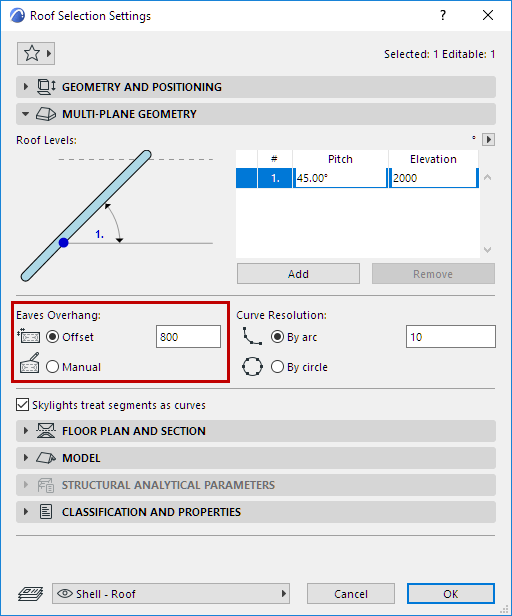The width and height of the screenshot is (512, 616).
Task: Click the Eaves Overhang offset icon
Action: [29, 336]
